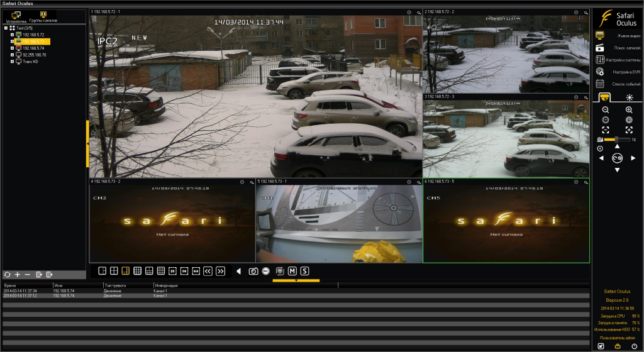Adjust the PTZ speed slider
644x352 pixels.
coord(616,139)
